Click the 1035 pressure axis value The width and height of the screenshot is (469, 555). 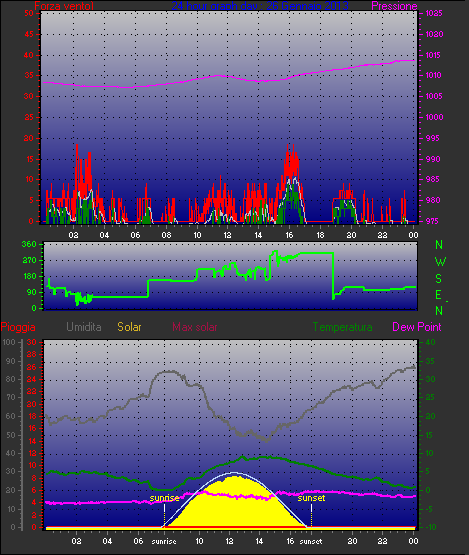click(434, 13)
